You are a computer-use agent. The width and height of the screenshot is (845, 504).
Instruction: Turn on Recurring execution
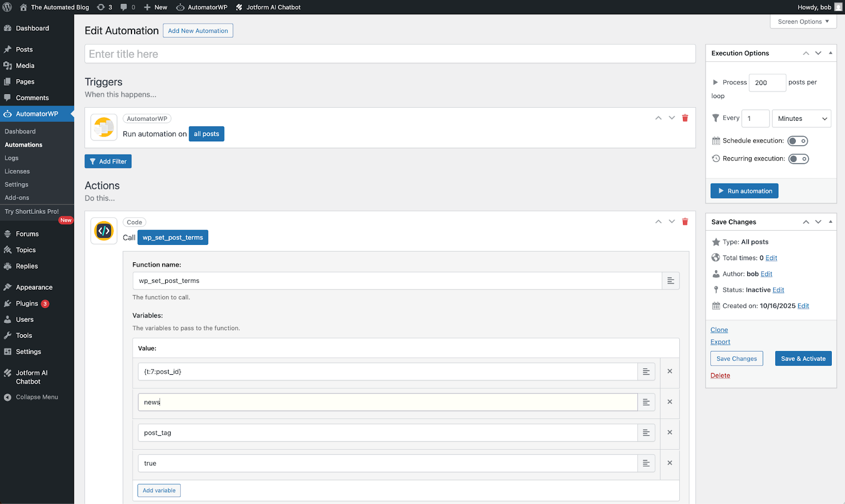[x=799, y=158]
